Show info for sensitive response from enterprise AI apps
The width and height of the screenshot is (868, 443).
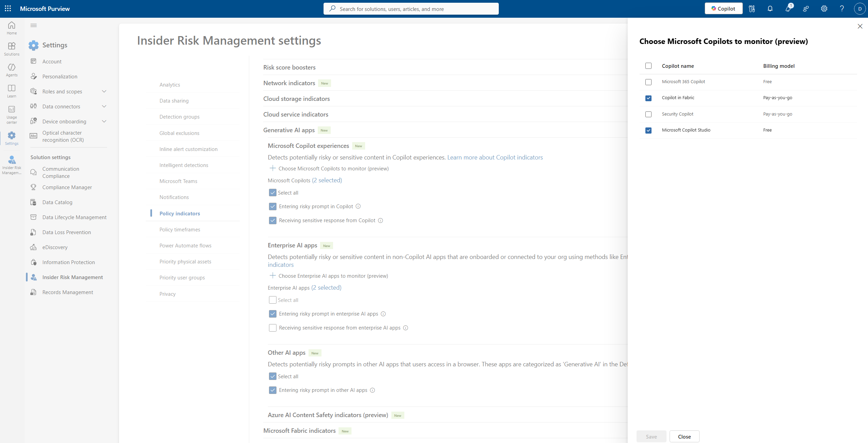point(405,328)
